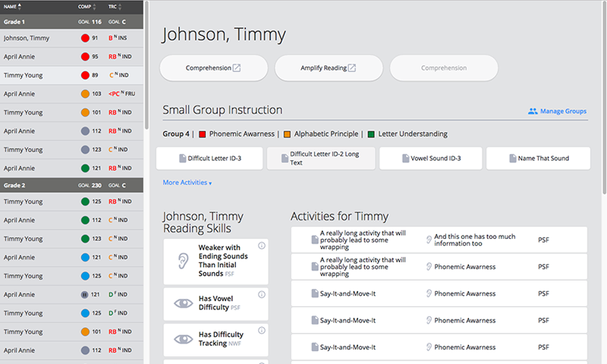The image size is (607, 364).
Task: Click the green status dot beside score 121 in Grade 1
Action: point(85,168)
